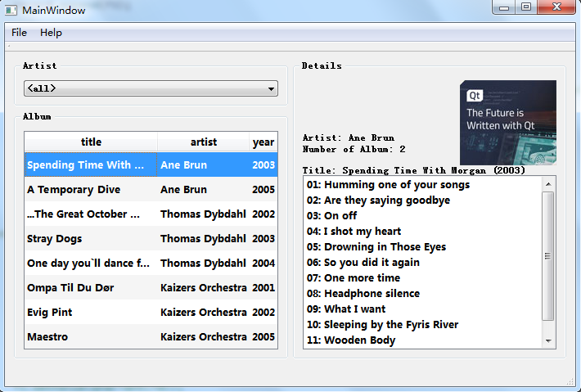Minimize the MainWindow window

(503, 7)
